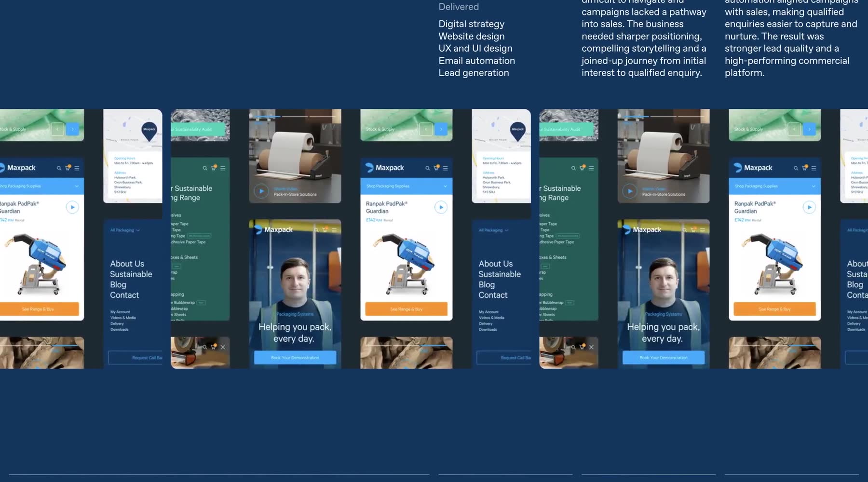Play the Ranpak PadPak Guardian video in the rightmost mockup
This screenshot has width=868, height=482.
pyautogui.click(x=809, y=207)
